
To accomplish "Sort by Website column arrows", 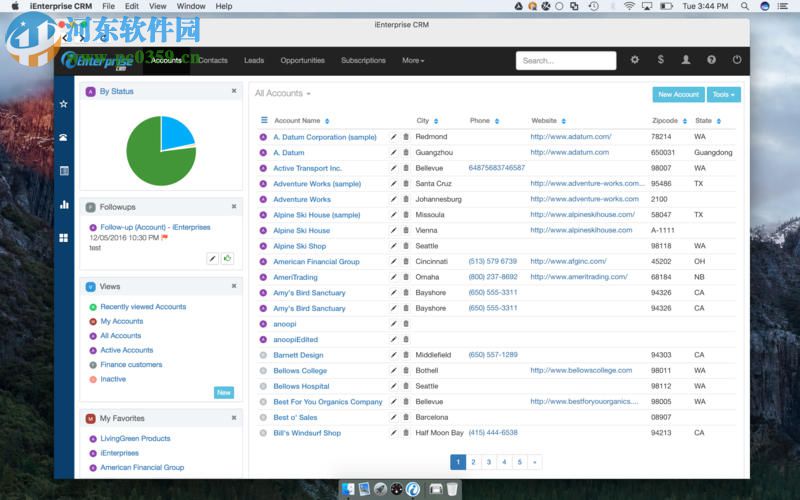I will [563, 121].
